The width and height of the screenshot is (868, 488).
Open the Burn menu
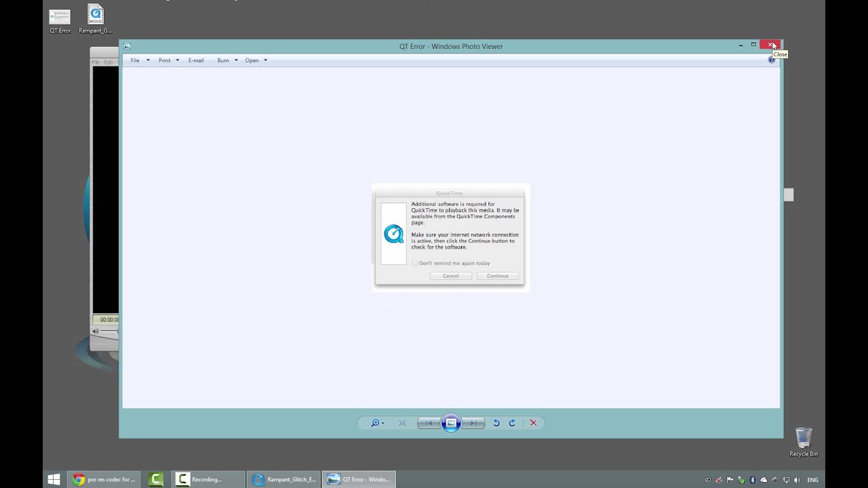[223, 60]
